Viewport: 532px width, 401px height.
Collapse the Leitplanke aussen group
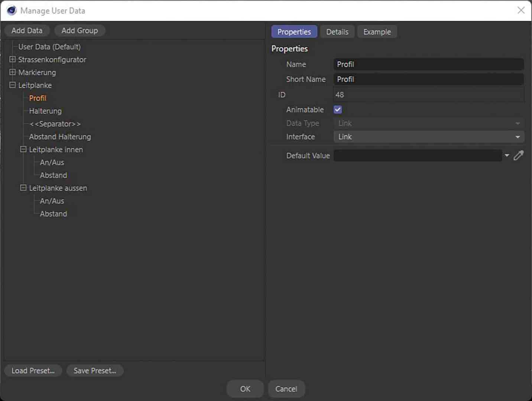pyautogui.click(x=23, y=188)
